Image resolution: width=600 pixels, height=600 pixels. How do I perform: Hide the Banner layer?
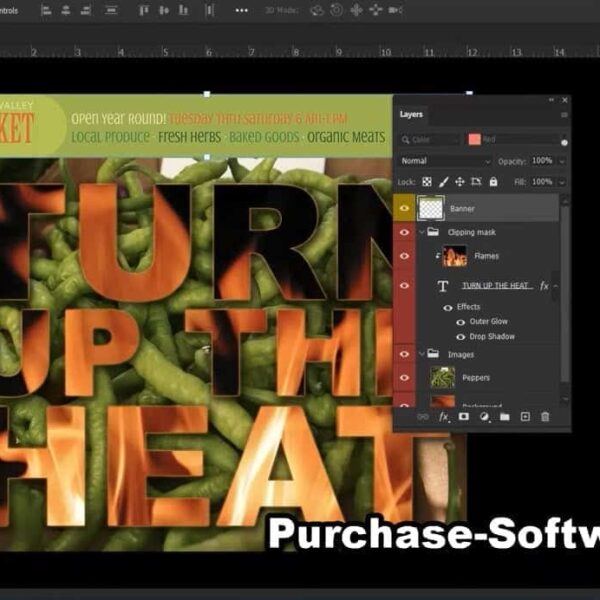(x=405, y=207)
